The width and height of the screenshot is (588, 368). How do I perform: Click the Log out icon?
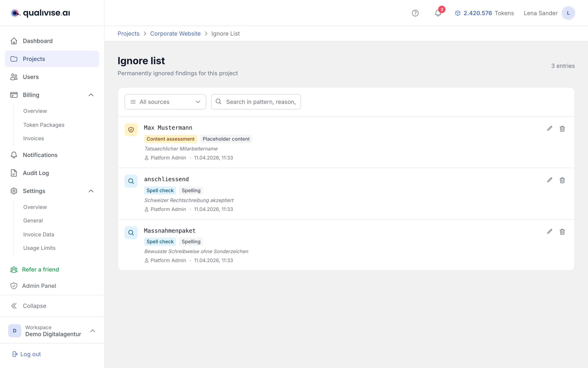(15, 354)
